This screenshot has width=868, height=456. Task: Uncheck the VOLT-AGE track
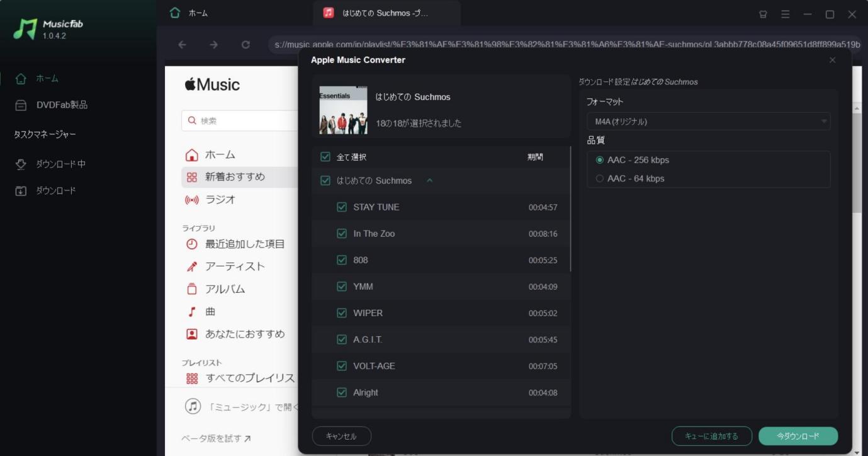click(342, 366)
